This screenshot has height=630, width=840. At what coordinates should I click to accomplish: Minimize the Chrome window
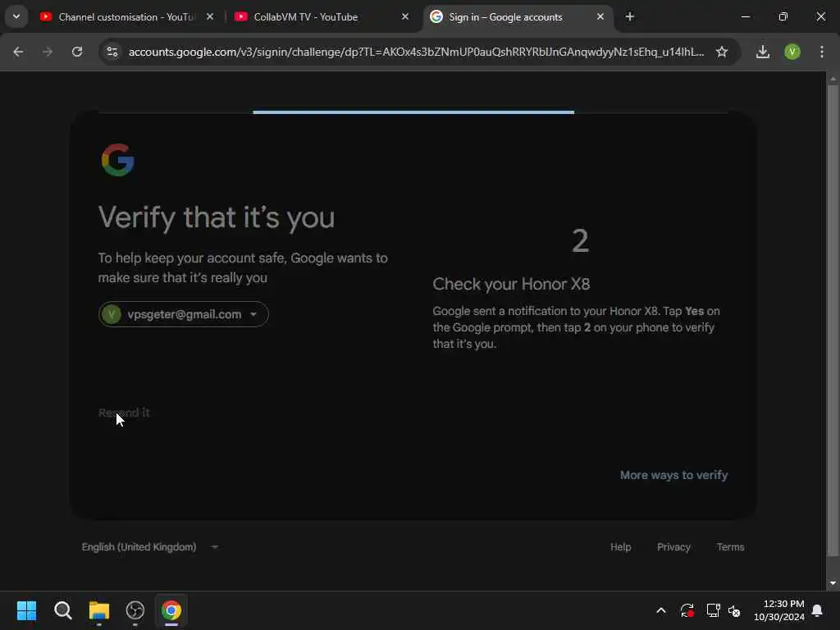[x=745, y=16]
